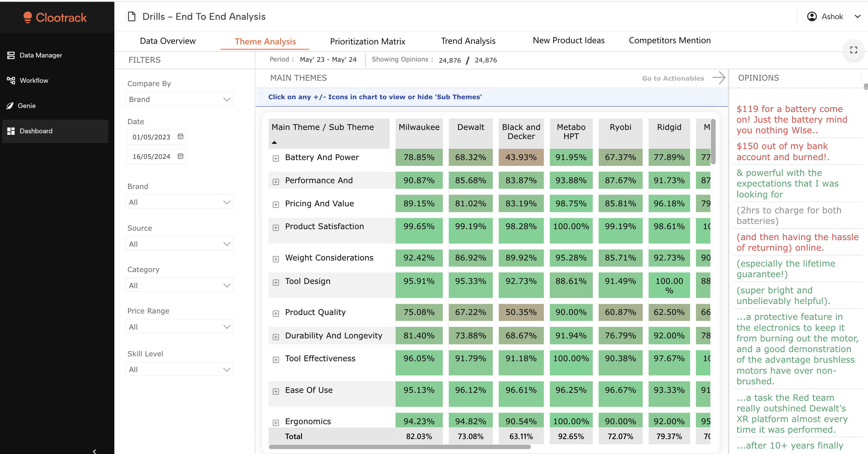Switch to Prioritization Matrix tab
The width and height of the screenshot is (868, 454).
pyautogui.click(x=367, y=41)
